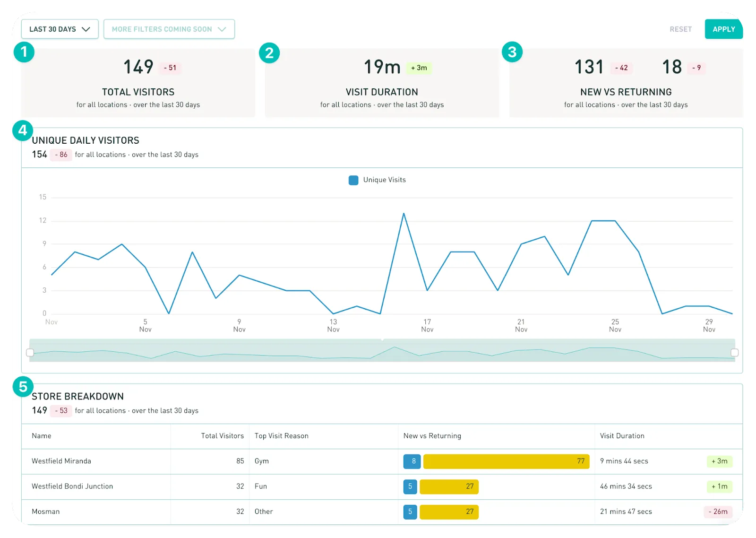This screenshot has width=756, height=538.
Task: Click the Fun visit reason cell
Action: 261,486
